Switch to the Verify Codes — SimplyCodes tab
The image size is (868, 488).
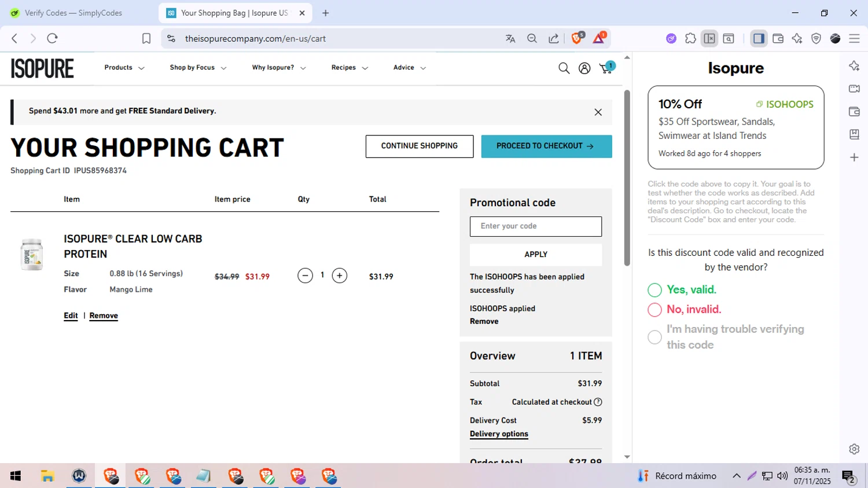click(74, 13)
